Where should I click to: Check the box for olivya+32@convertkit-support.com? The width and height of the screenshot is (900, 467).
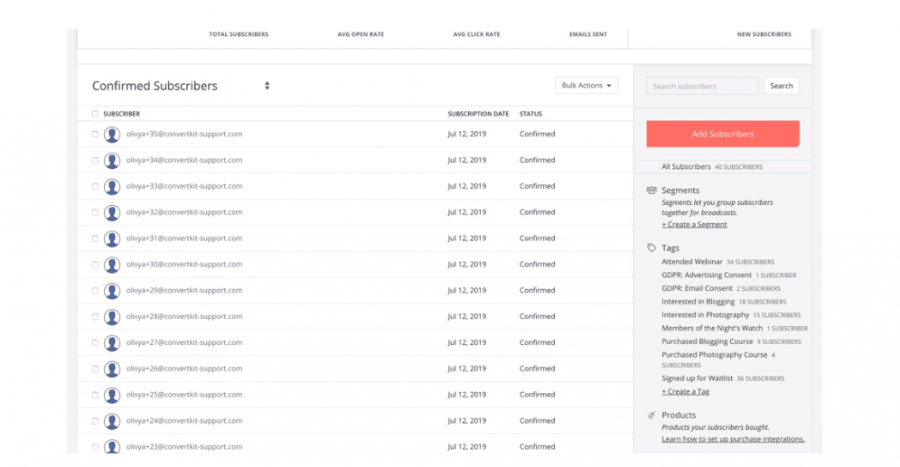click(95, 212)
